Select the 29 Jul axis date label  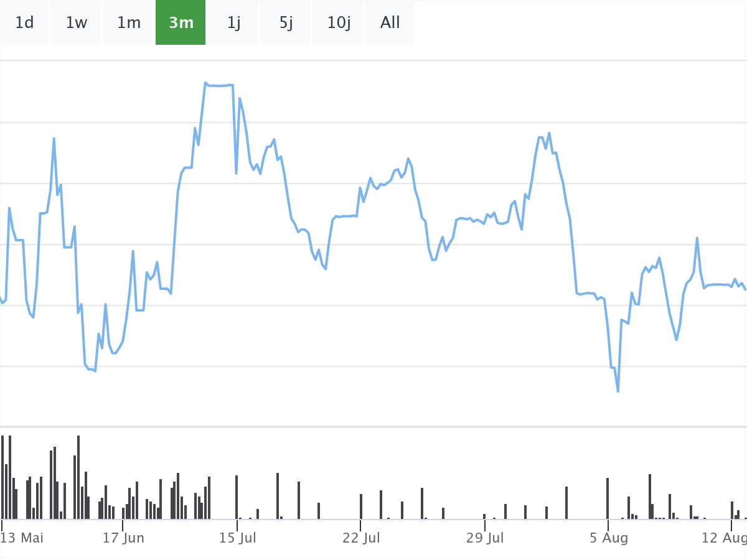pos(485,538)
